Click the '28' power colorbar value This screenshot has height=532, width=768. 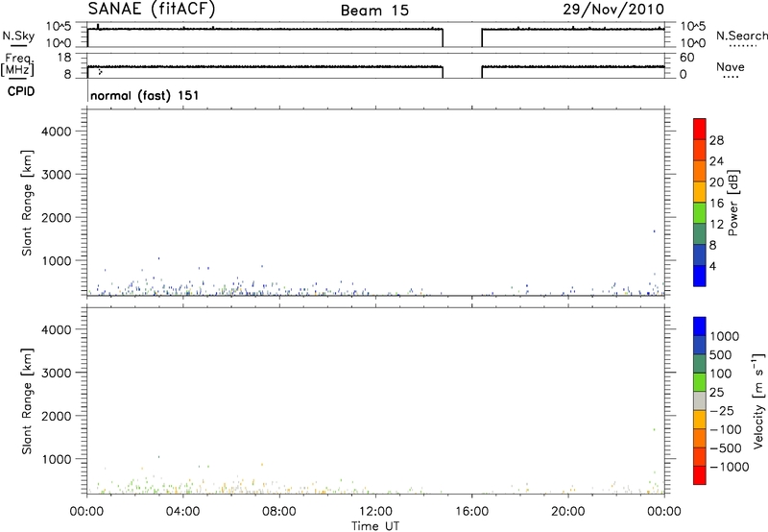point(716,140)
